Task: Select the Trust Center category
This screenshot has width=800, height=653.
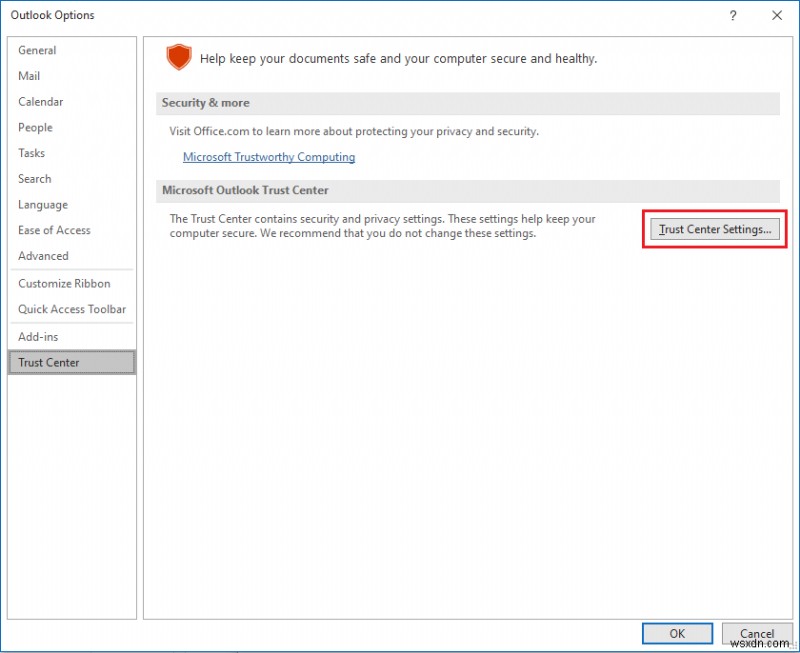Action: tap(47, 362)
